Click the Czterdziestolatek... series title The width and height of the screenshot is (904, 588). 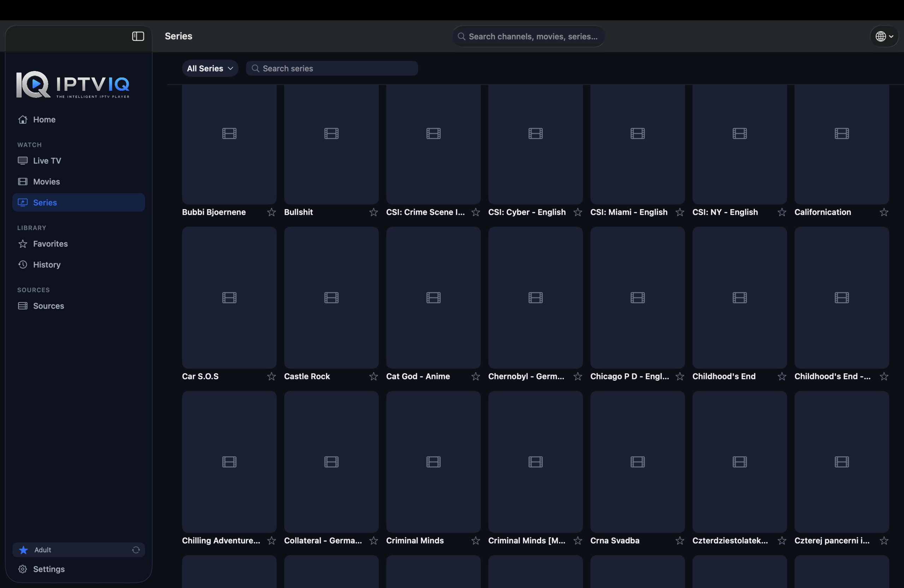[730, 541]
